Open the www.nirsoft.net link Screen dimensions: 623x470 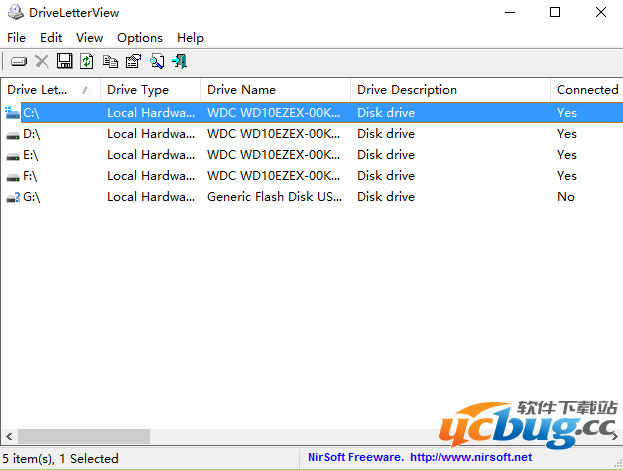[x=471, y=458]
